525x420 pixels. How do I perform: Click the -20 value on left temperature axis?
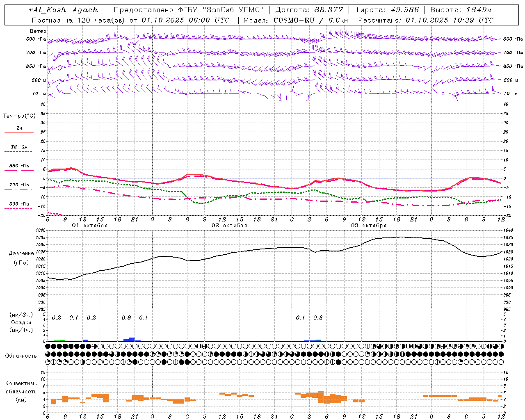41,215
